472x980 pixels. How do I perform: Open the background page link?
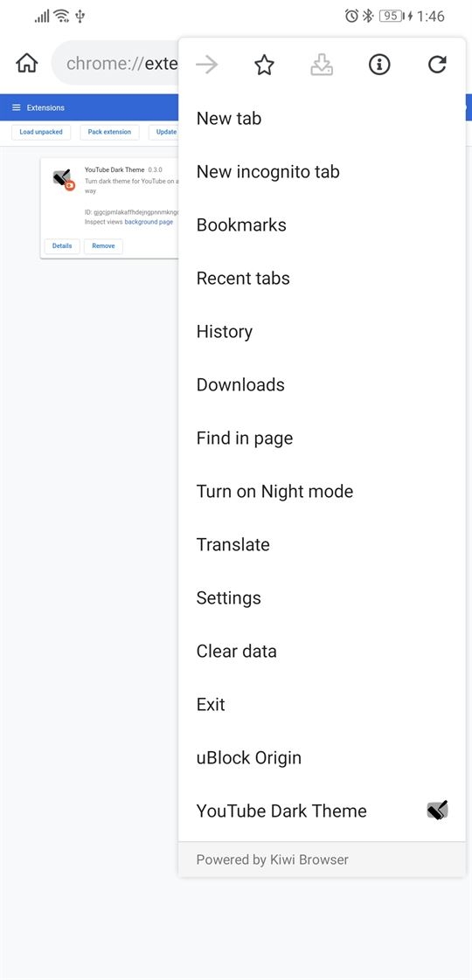[x=149, y=222]
